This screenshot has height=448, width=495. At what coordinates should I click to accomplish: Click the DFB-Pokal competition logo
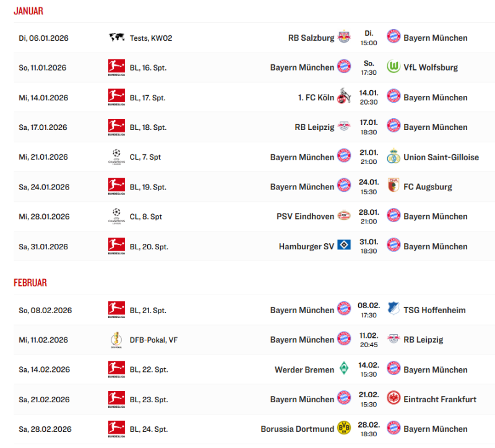[x=116, y=340]
